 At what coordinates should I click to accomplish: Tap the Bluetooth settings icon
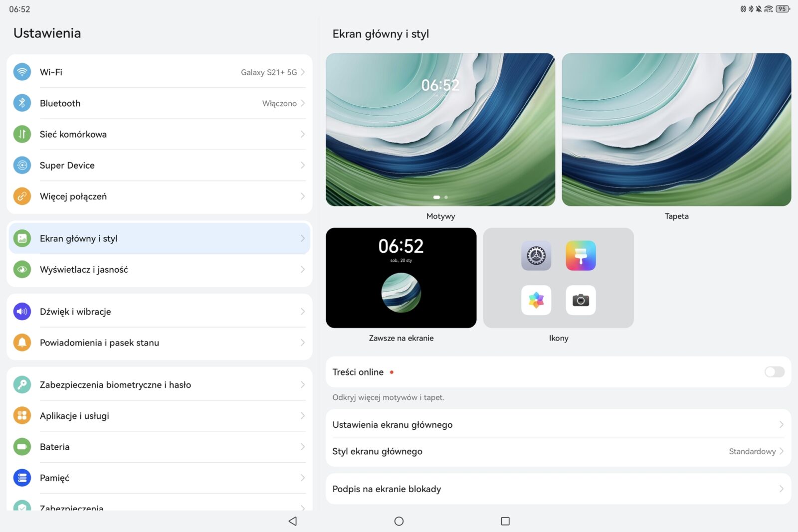(22, 103)
